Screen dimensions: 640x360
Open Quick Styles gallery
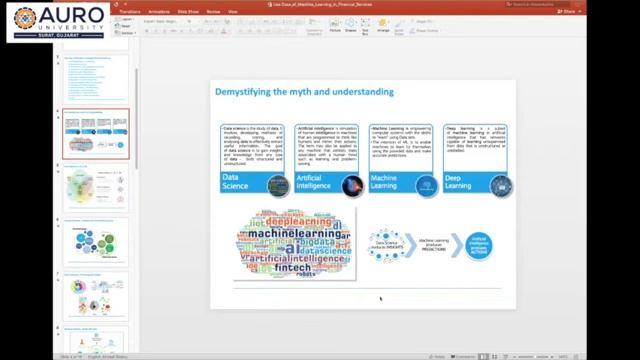(399, 27)
